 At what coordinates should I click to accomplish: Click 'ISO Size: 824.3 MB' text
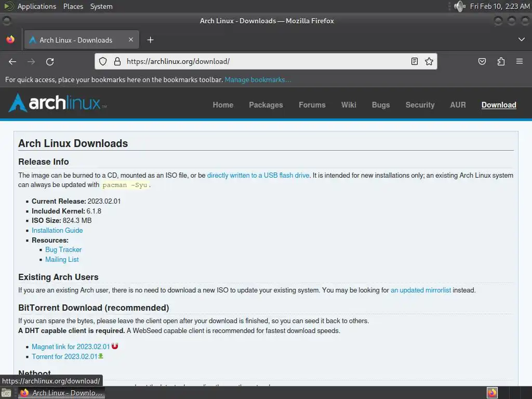pyautogui.click(x=62, y=220)
